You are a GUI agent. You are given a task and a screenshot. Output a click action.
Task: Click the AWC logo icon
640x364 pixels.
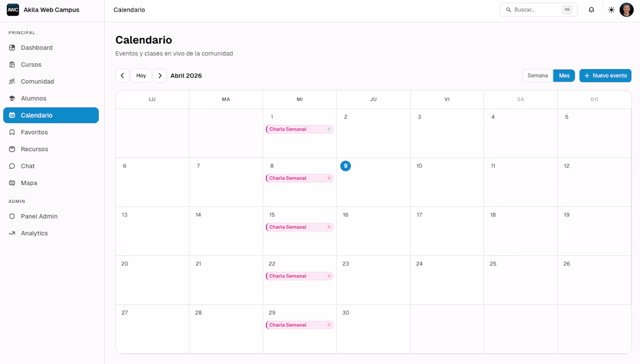tap(13, 10)
